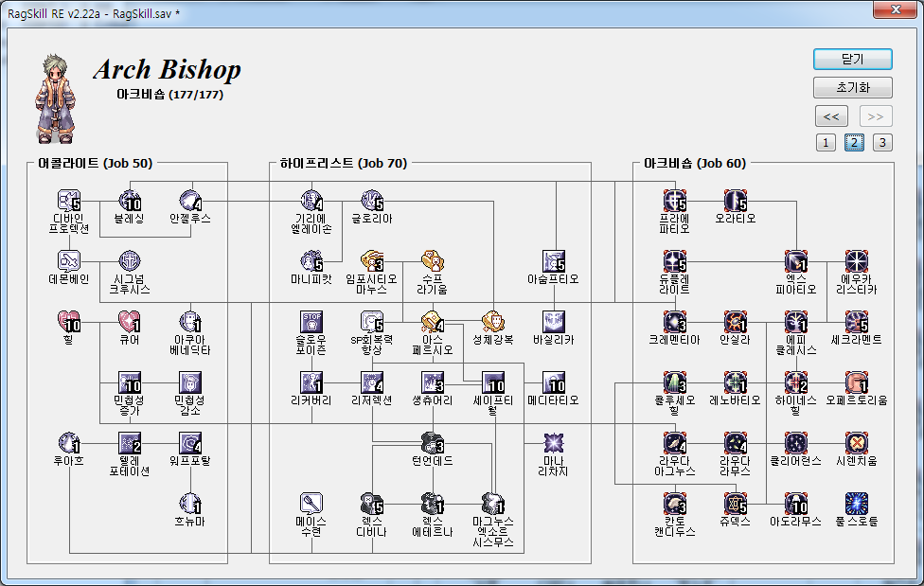Select the 블레싱 skill icon
This screenshot has height=586, width=924.
(130, 201)
